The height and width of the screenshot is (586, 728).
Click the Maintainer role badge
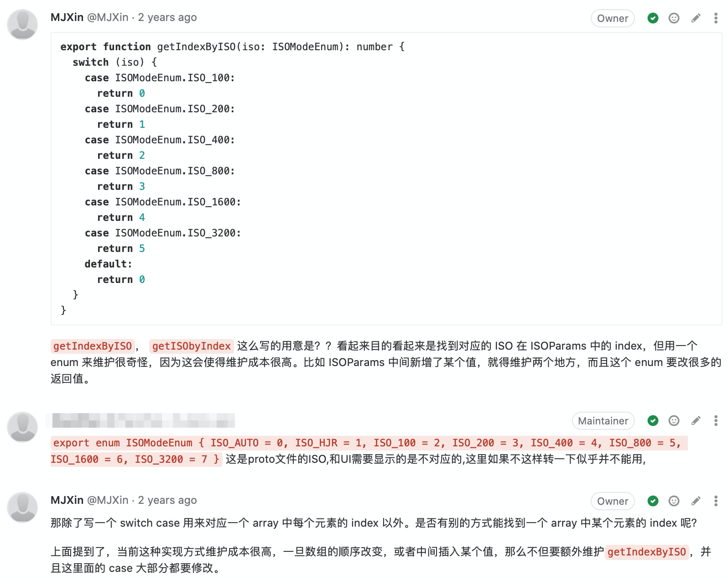click(603, 421)
